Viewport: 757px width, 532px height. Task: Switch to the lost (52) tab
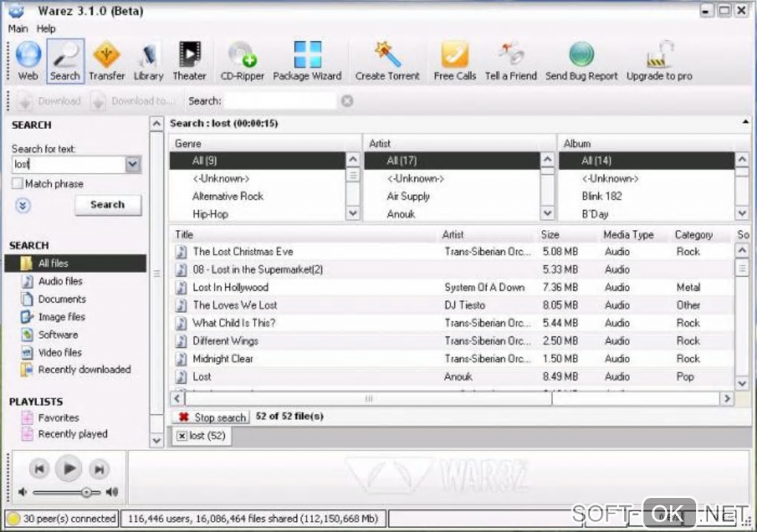point(208,436)
